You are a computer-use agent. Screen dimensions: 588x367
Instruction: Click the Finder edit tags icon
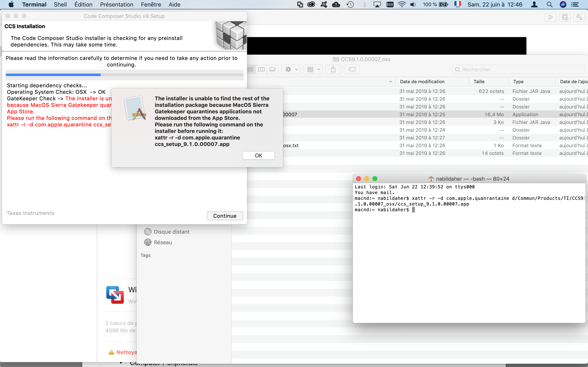(x=352, y=69)
